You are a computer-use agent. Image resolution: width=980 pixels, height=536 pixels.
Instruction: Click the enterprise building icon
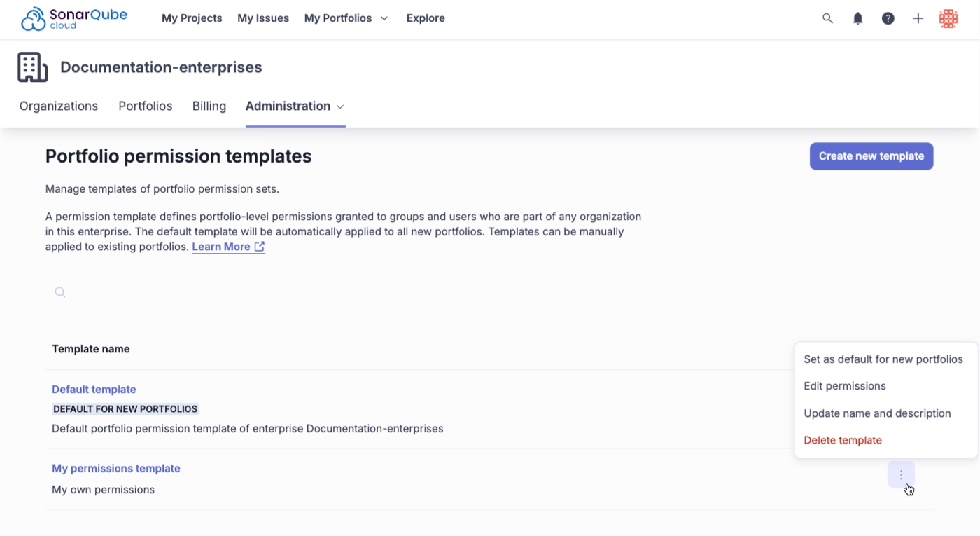pos(32,67)
